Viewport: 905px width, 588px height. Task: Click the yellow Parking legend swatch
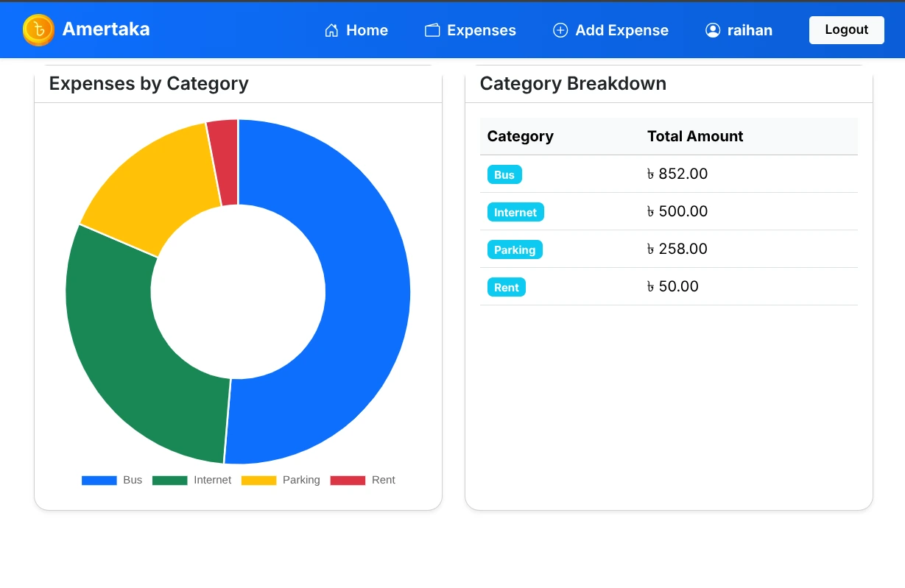258,480
